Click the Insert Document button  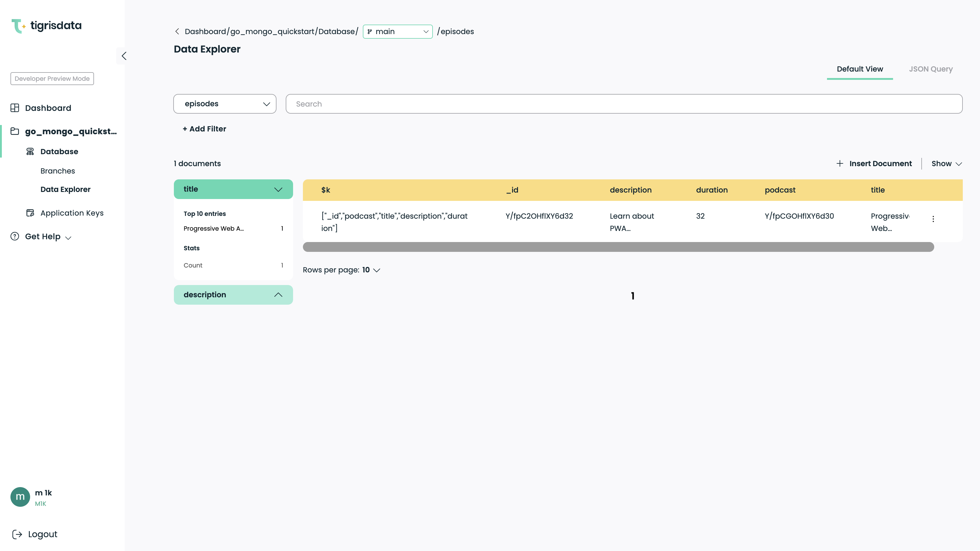(x=874, y=163)
